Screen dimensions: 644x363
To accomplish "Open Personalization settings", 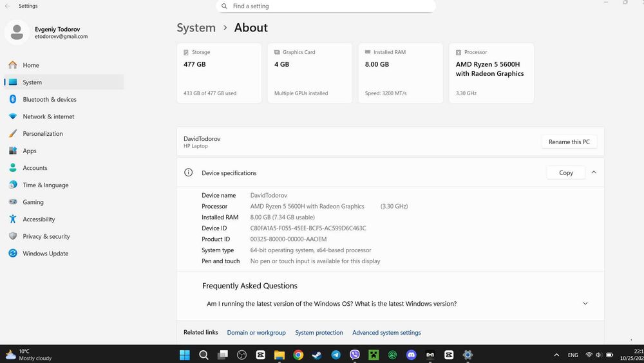I will tap(64, 133).
